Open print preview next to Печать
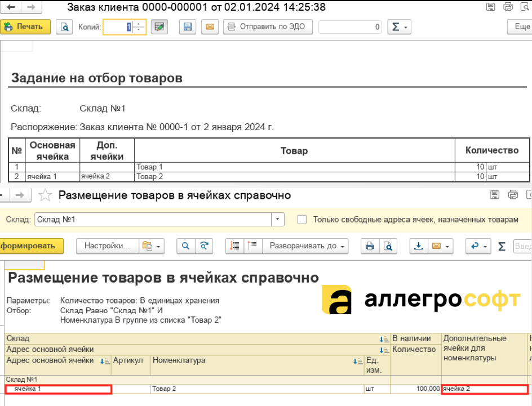Viewport: 532px width, 406px height. click(x=64, y=27)
